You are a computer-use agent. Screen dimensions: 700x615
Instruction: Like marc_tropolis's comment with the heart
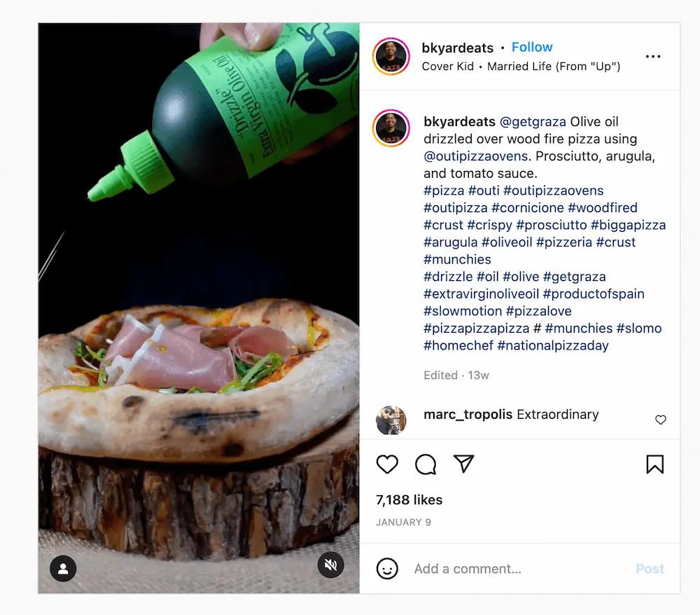click(x=660, y=420)
